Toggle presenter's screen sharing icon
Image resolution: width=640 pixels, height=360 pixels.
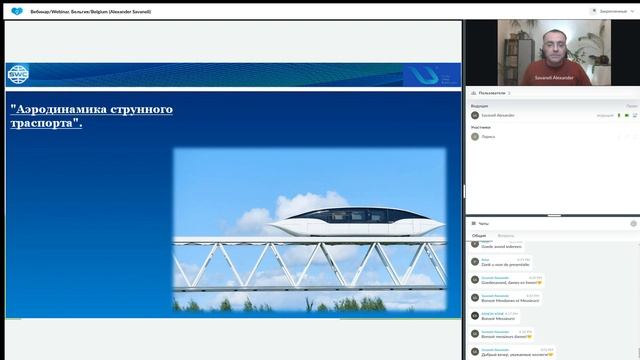point(635,116)
